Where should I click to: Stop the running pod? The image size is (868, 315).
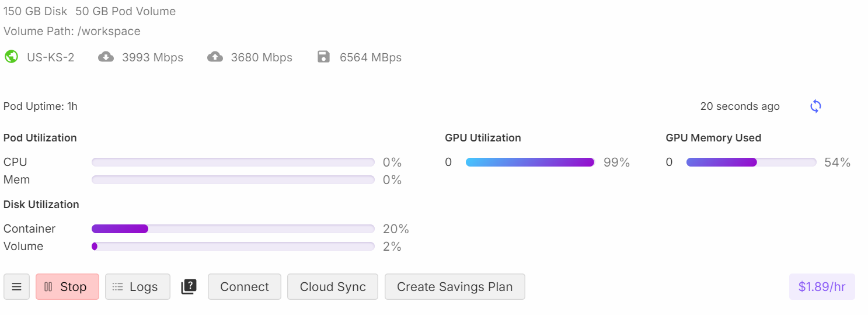pyautogui.click(x=67, y=287)
